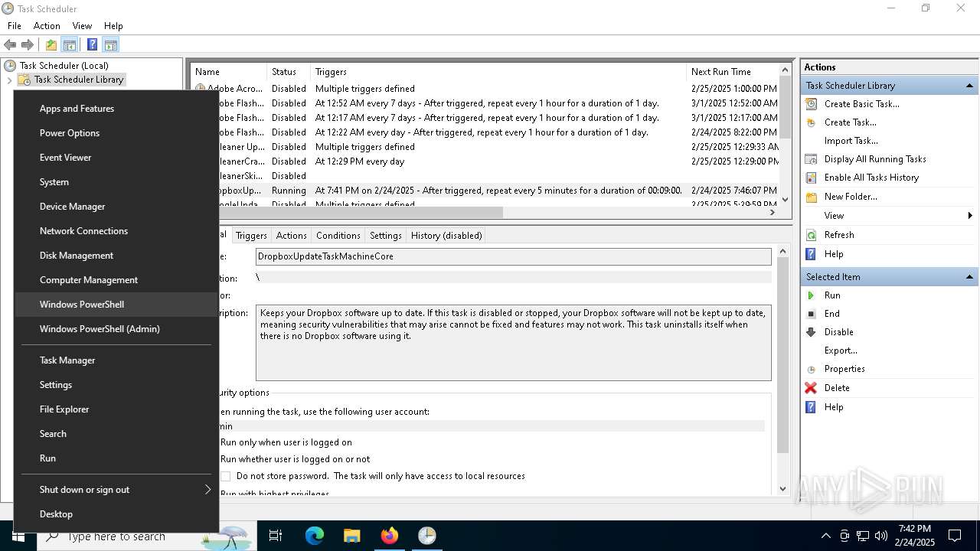Select Event Viewer in the context menu
This screenshot has width=980, height=551.
click(x=116, y=158)
